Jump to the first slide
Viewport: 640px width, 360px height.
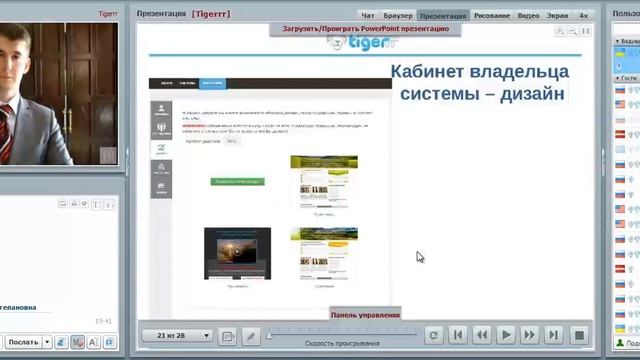[x=458, y=336]
